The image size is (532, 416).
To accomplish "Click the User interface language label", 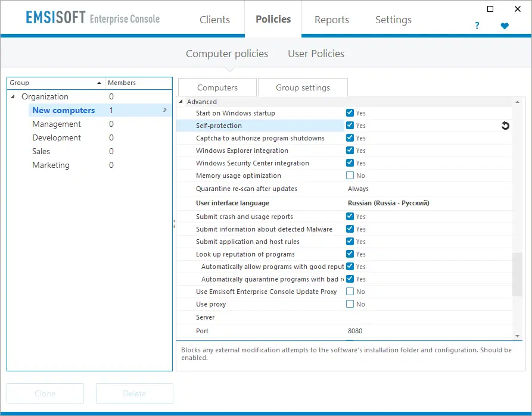I will pos(233,203).
